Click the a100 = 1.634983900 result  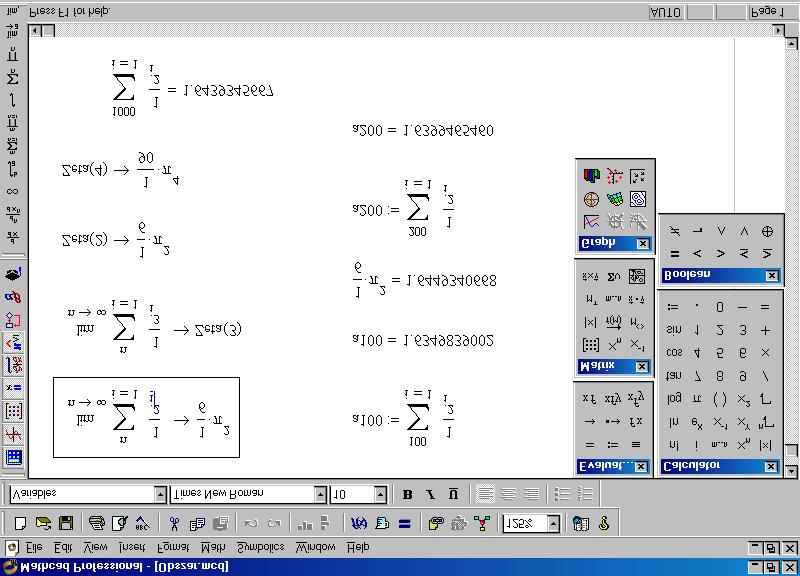(423, 340)
